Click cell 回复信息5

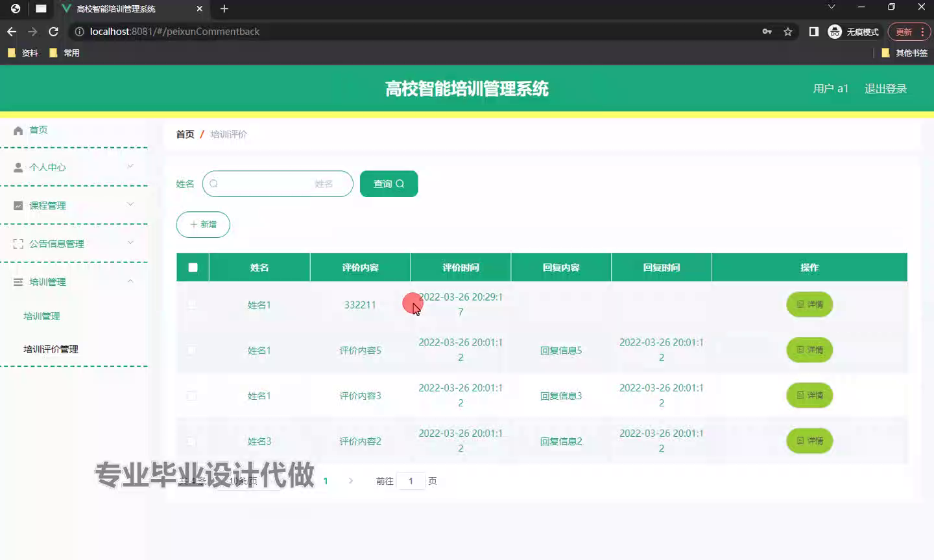[x=561, y=351]
